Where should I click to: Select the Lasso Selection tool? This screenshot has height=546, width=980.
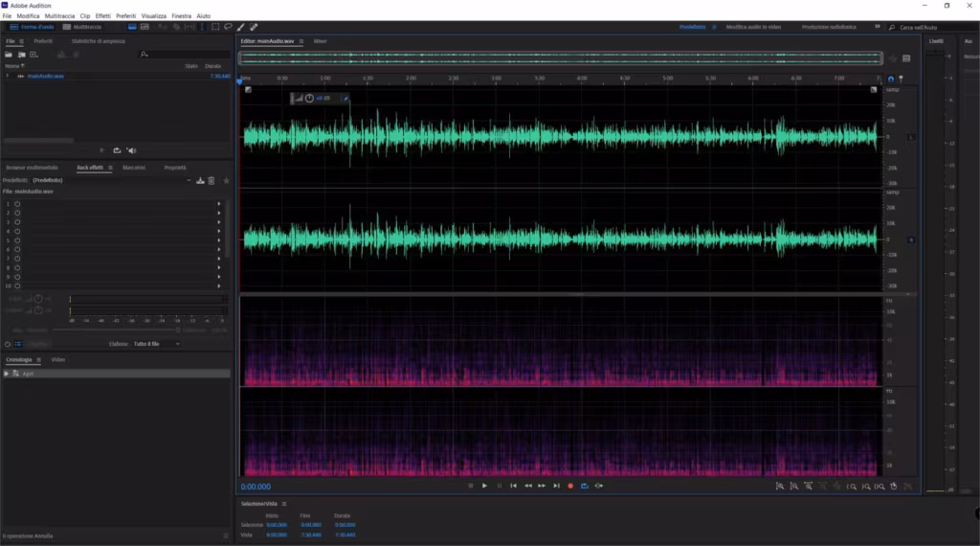[x=228, y=27]
